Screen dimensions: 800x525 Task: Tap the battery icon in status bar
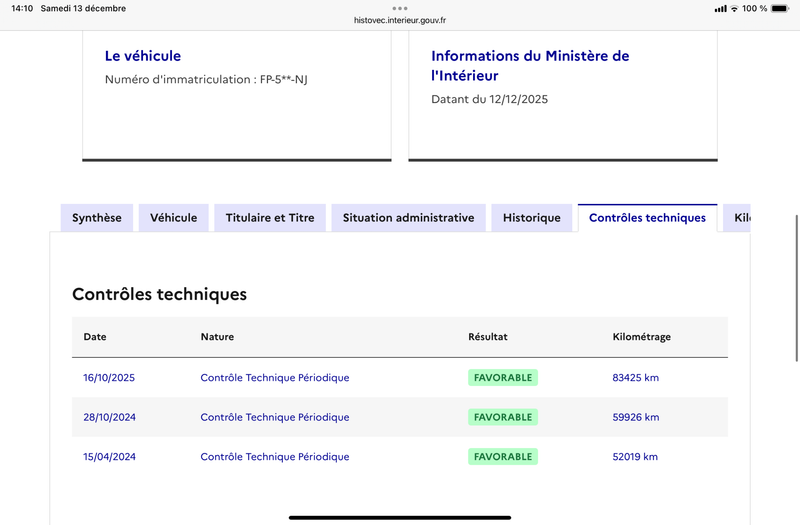click(781, 8)
